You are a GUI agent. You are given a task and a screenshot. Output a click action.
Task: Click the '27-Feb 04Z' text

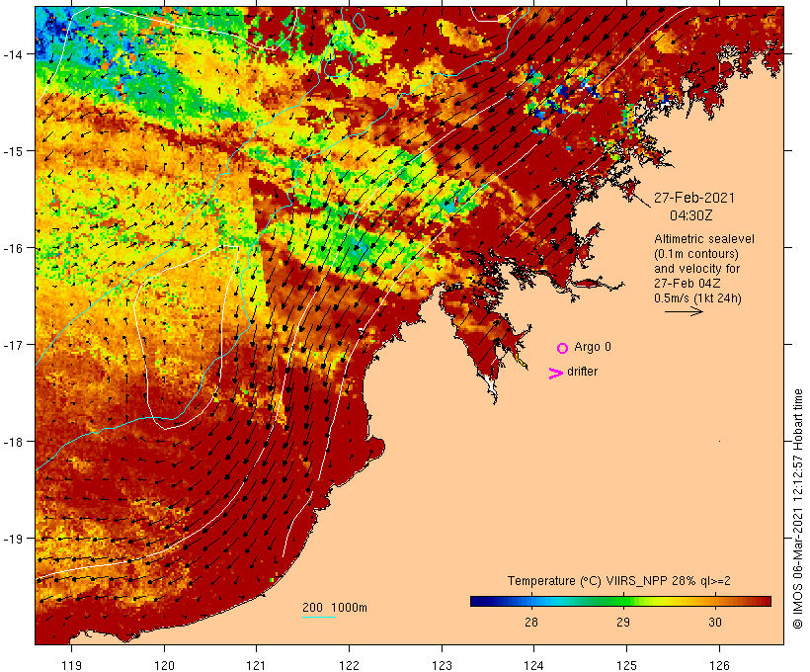pyautogui.click(x=687, y=284)
